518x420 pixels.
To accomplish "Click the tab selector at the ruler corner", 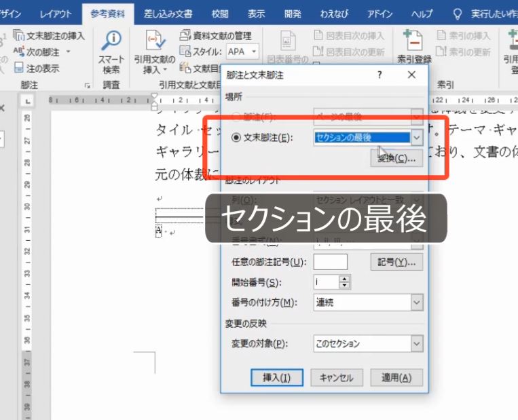I will pos(27,101).
